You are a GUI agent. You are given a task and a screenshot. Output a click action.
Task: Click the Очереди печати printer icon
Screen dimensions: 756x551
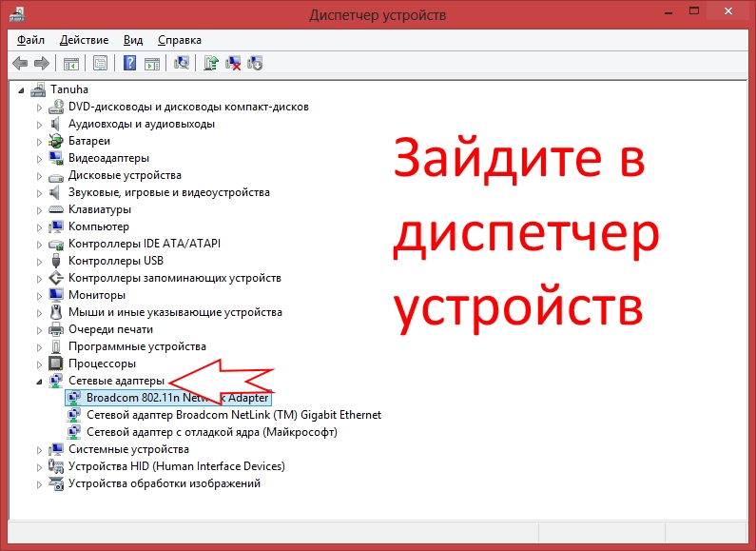(56, 329)
